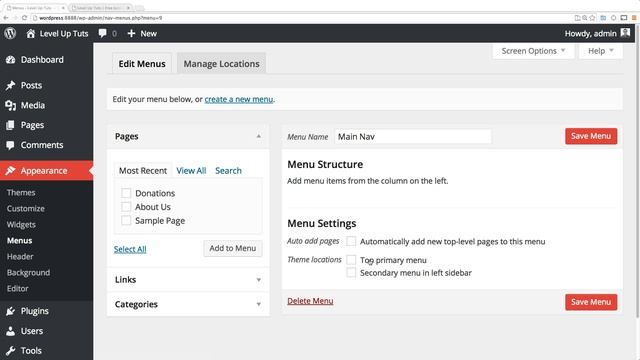Expand the Categories panel
Image resolution: width=640 pixels, height=360 pixels.
click(188, 304)
